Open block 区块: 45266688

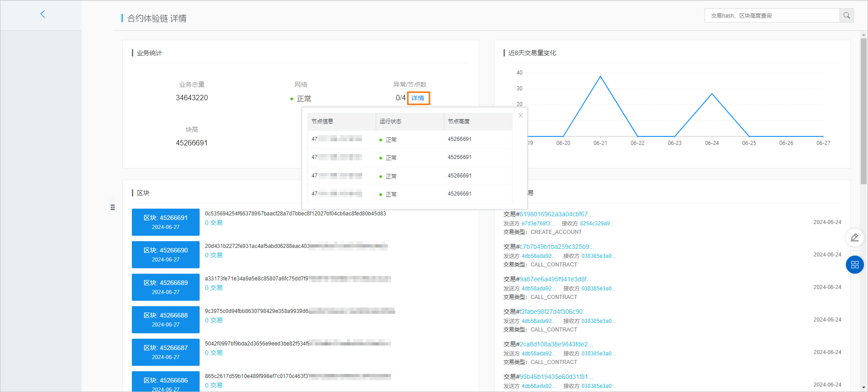click(166, 320)
